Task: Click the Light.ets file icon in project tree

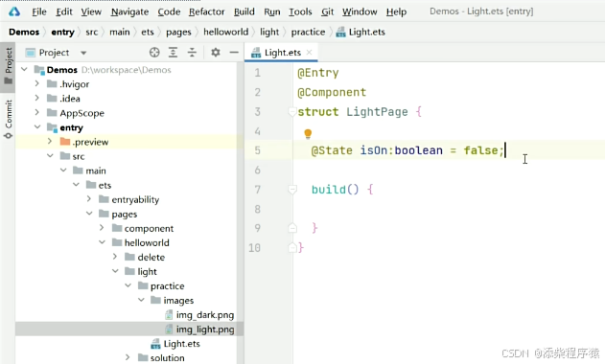Action: click(x=155, y=344)
